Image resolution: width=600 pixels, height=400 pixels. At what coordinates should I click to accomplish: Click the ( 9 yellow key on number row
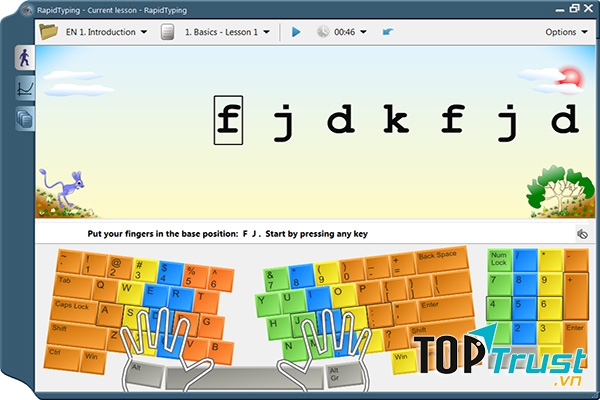tap(326, 273)
